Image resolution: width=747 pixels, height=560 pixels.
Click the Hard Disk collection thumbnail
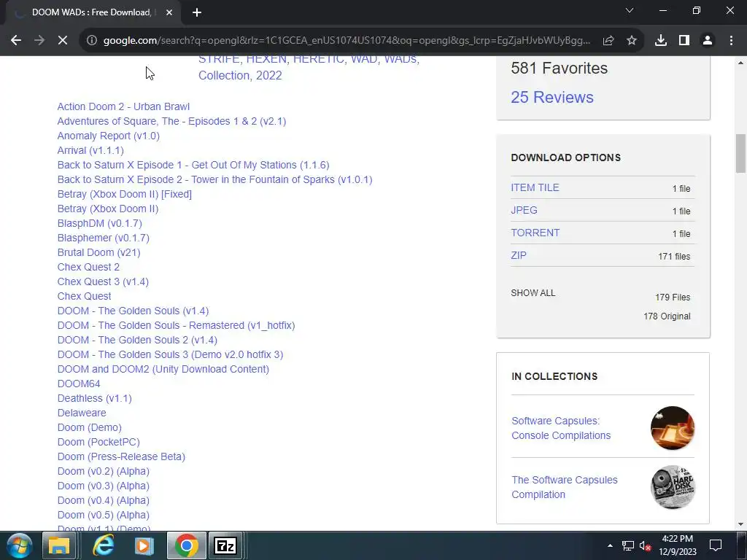pos(672,487)
